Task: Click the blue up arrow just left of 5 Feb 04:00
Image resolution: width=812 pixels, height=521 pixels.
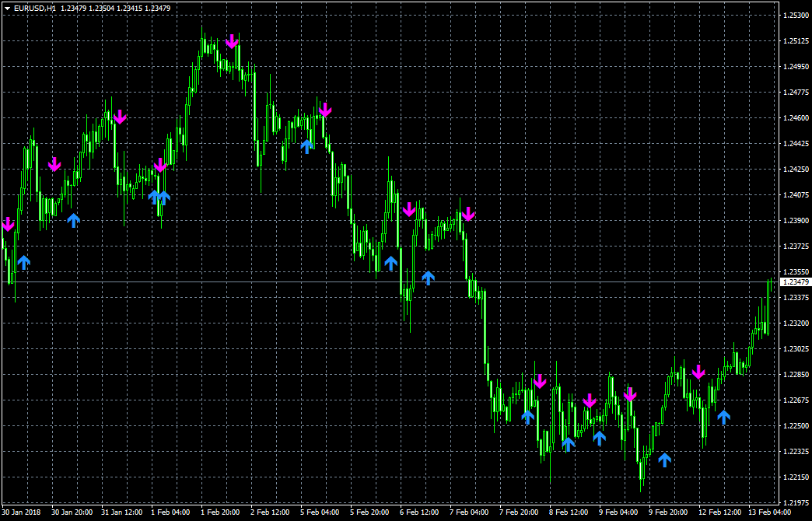Action: (x=306, y=146)
